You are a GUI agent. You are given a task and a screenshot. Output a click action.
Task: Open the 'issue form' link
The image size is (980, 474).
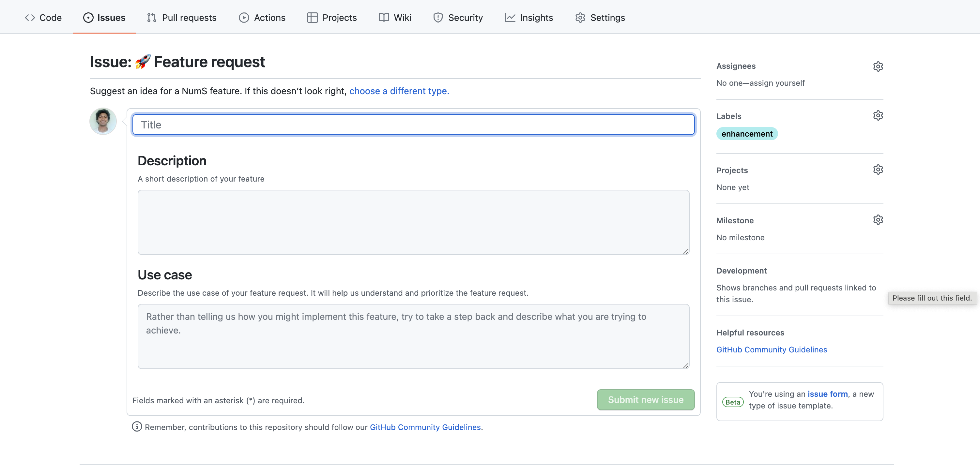pos(827,394)
